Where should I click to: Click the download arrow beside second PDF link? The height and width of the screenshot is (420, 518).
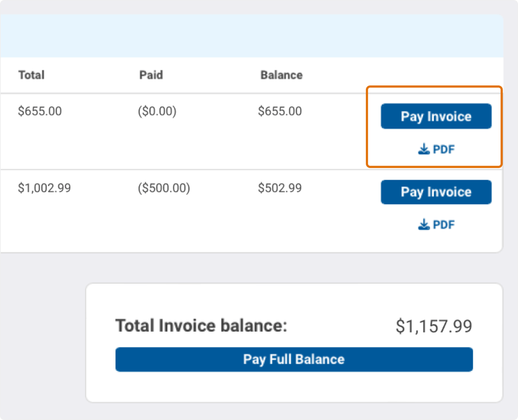(x=424, y=224)
